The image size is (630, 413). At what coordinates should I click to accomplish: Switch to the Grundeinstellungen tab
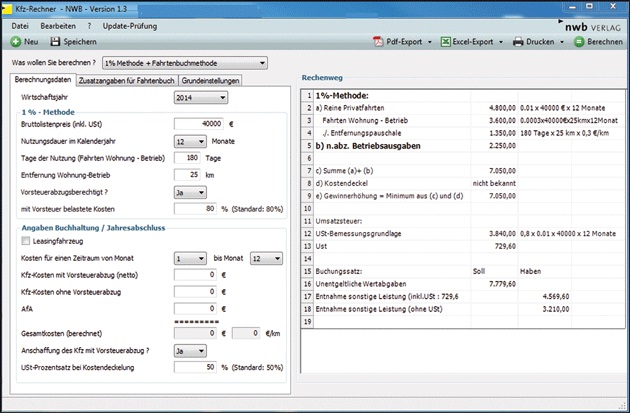click(211, 79)
